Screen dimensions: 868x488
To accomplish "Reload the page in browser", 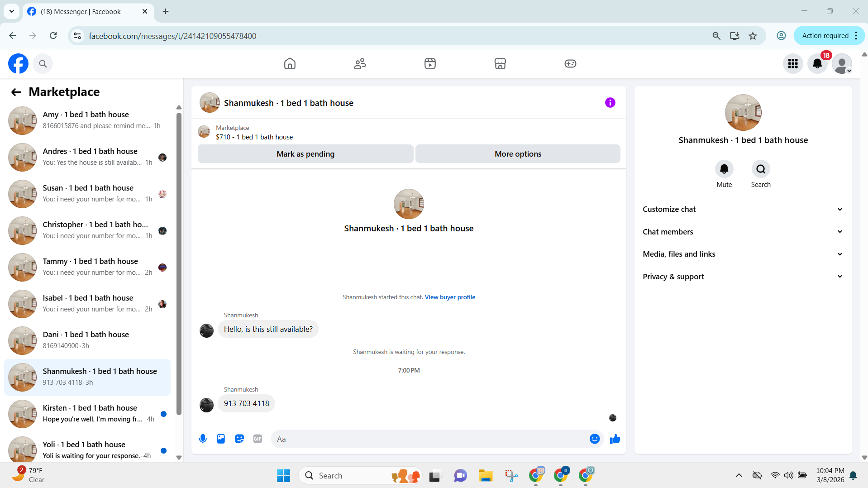I will (x=53, y=36).
